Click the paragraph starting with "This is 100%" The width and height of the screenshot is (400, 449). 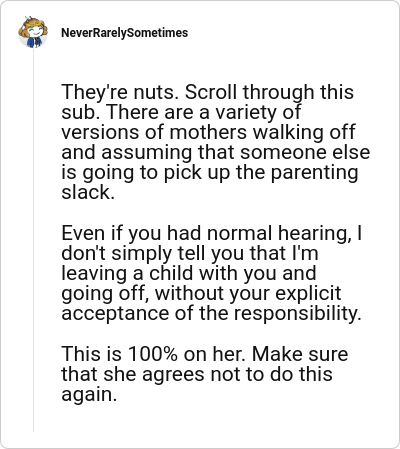205,374
